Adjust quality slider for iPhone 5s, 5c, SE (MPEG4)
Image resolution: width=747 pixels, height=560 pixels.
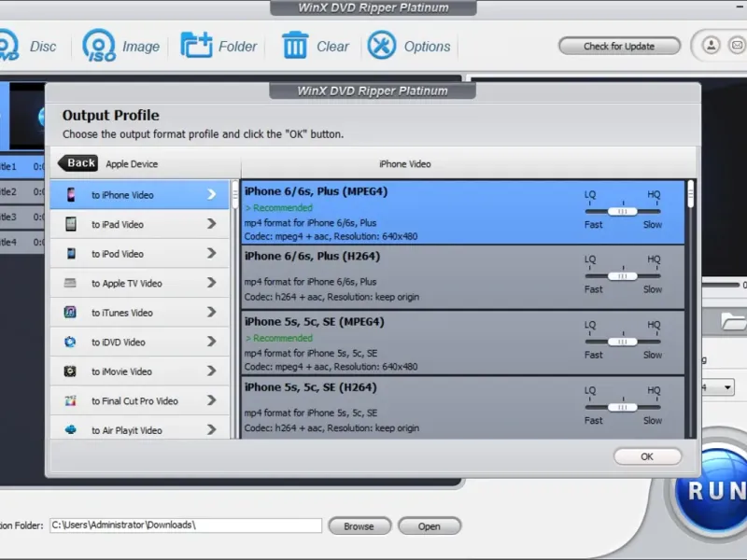[622, 342]
